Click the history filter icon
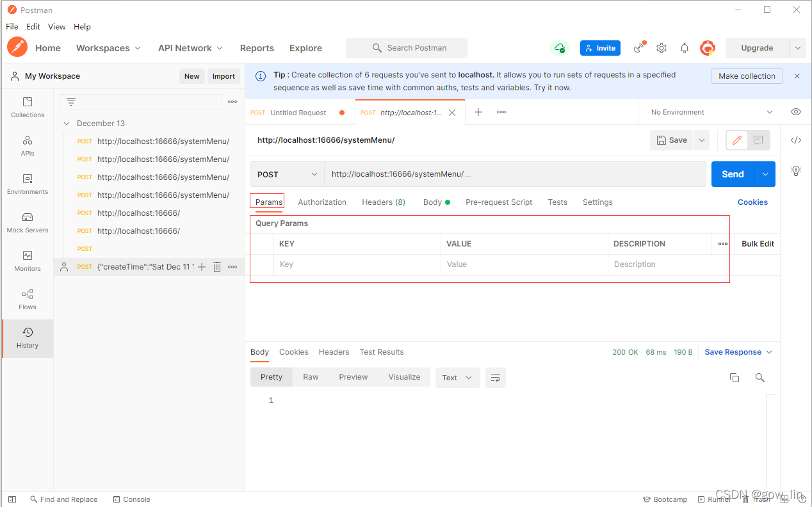The width and height of the screenshot is (812, 507). (x=71, y=102)
